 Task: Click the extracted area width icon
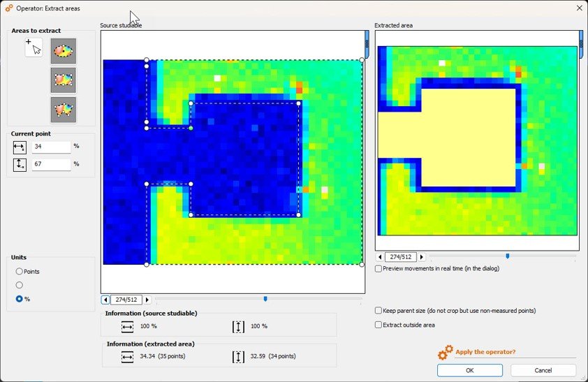(128, 357)
